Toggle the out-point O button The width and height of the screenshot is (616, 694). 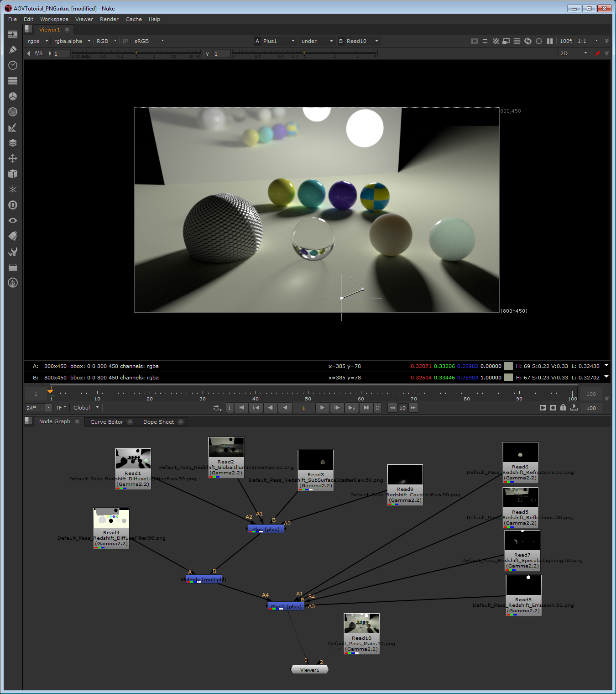[x=377, y=408]
